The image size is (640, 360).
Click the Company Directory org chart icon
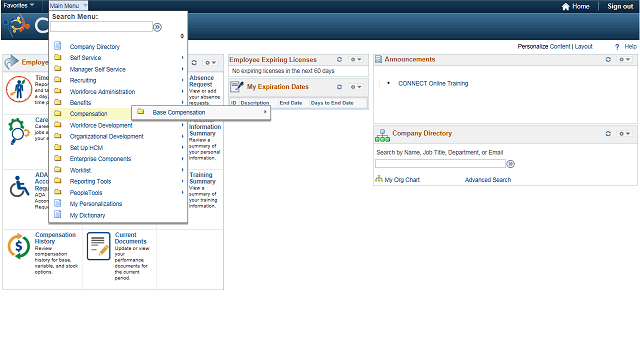click(382, 135)
